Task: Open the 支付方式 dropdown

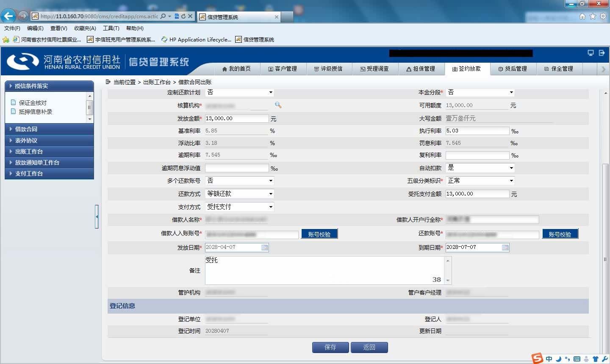Action: pyautogui.click(x=239, y=207)
